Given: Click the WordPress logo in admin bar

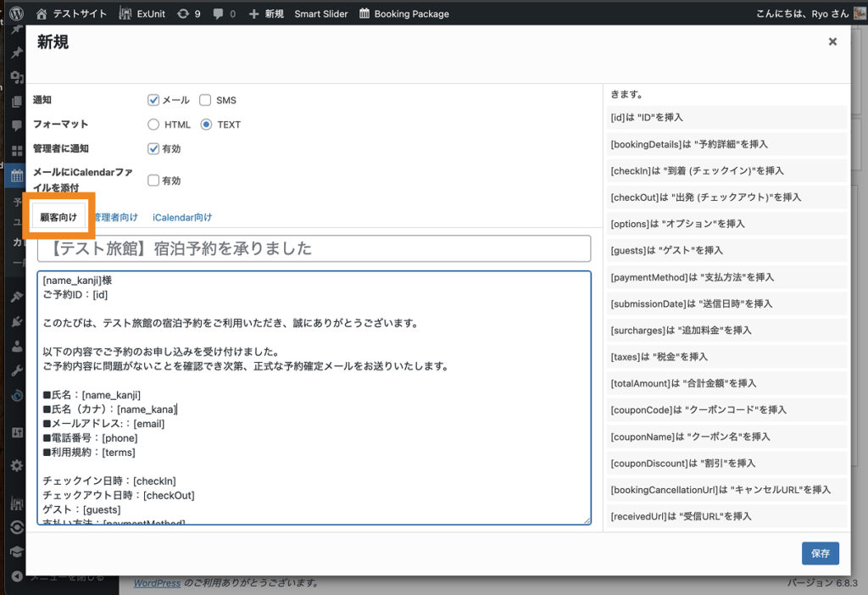Looking at the screenshot, I should click(16, 14).
